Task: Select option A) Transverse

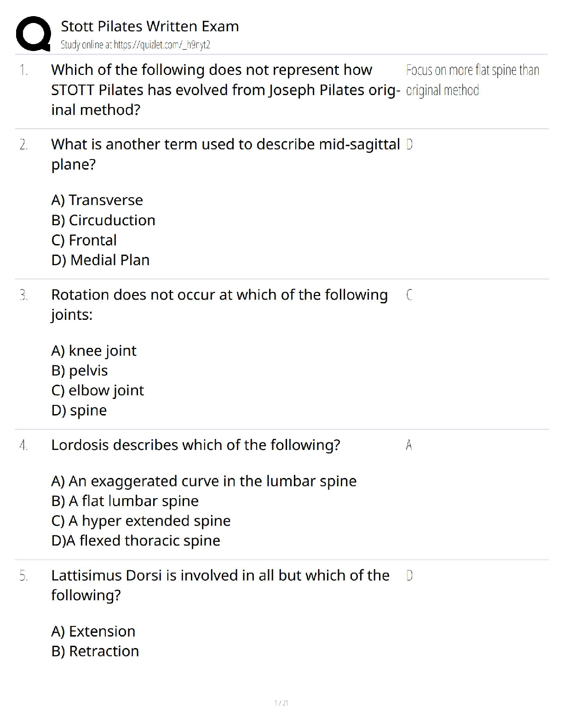Action: (x=97, y=200)
